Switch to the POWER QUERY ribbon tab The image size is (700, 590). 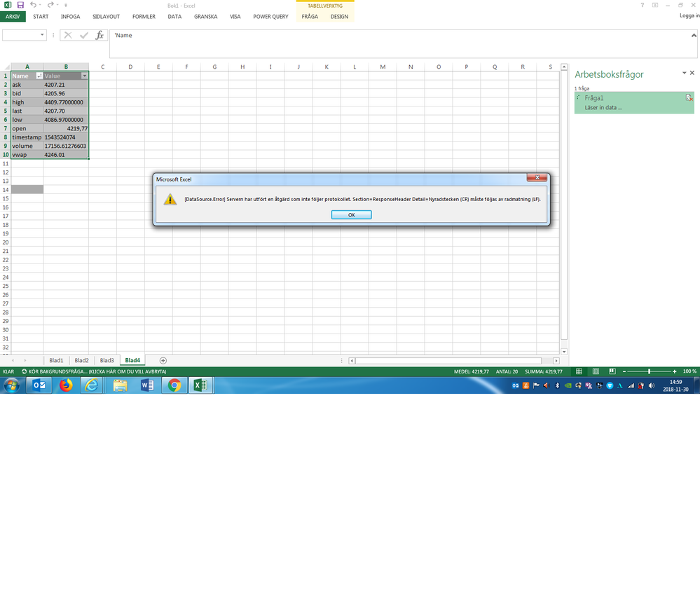[270, 16]
